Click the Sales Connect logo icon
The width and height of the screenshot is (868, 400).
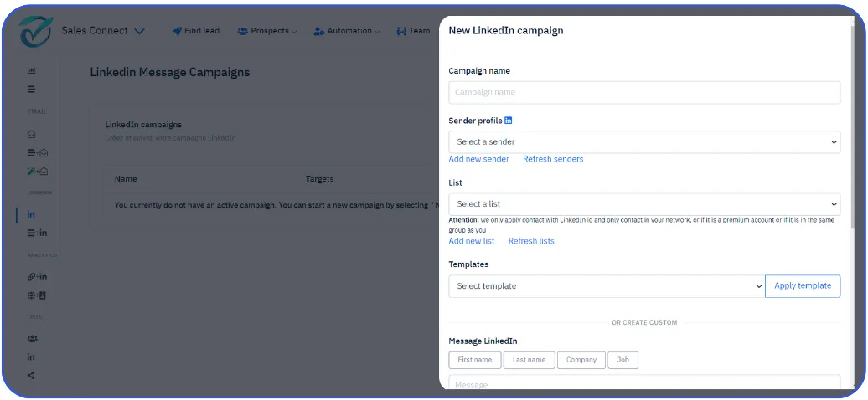click(36, 32)
